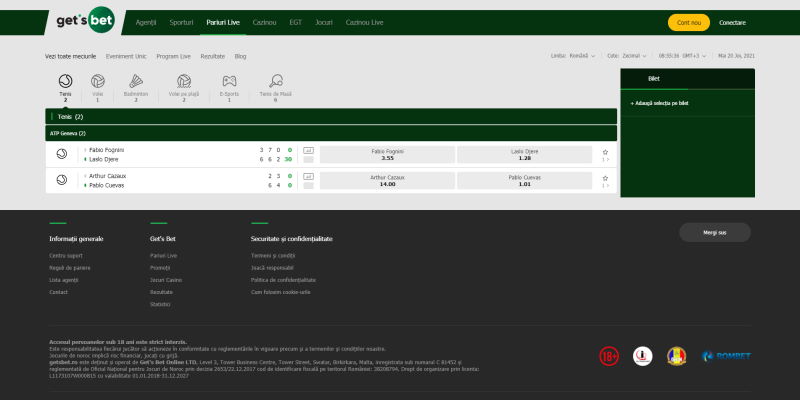Switch to Vezi toate meciurile tab
The image size is (800, 400).
70,57
